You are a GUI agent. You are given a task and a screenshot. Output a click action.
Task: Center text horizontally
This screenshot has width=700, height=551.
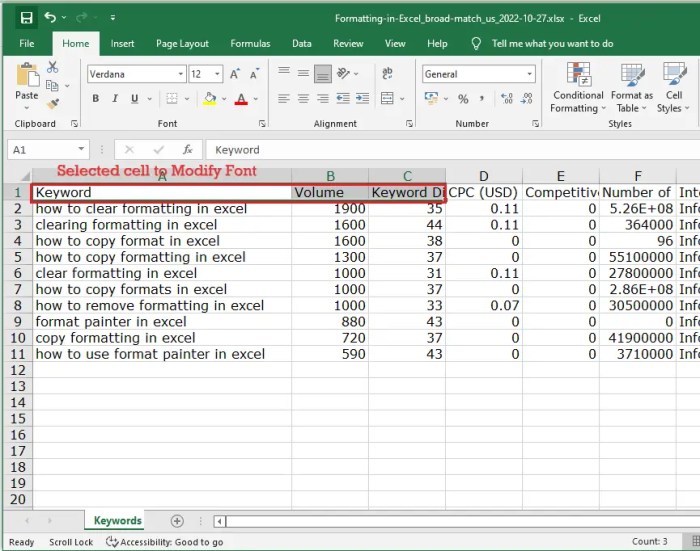coord(303,98)
